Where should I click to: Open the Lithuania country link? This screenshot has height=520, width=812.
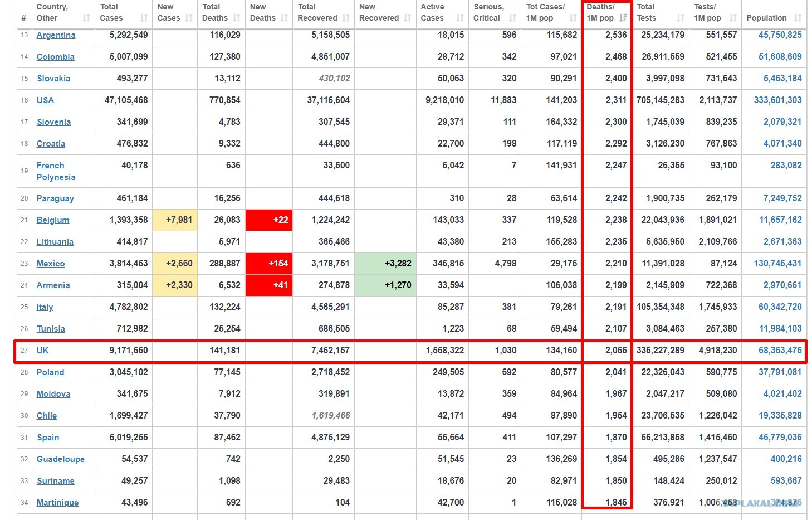tap(55, 242)
